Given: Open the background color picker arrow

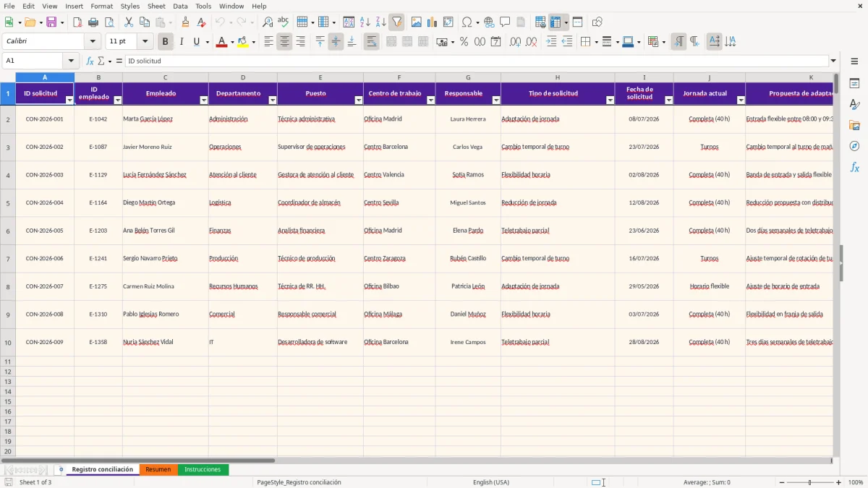Looking at the screenshot, I should (x=253, y=42).
